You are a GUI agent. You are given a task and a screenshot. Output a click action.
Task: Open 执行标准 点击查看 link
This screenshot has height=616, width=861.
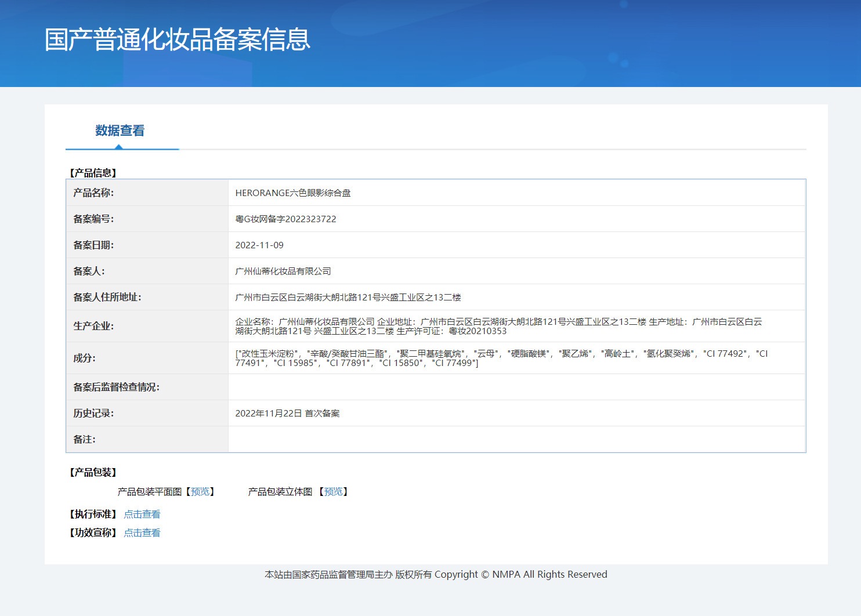pos(142,514)
